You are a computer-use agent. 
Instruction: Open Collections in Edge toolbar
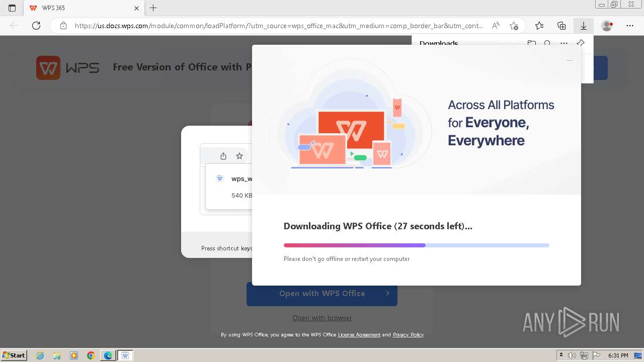pyautogui.click(x=561, y=26)
